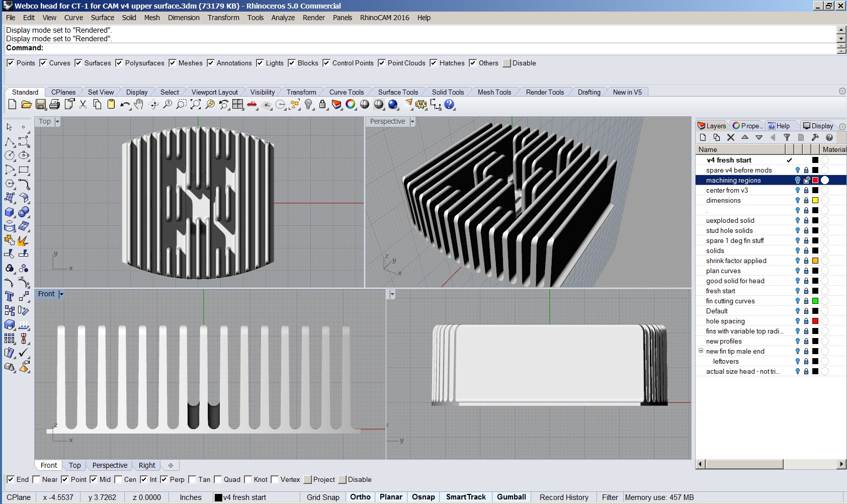Toggle Gumball in the status bar

(512, 497)
